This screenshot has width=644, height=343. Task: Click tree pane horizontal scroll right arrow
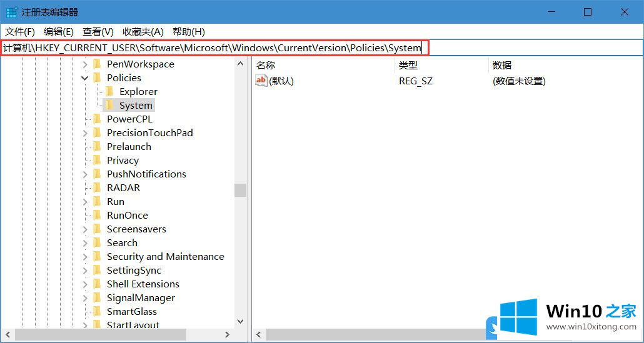(x=227, y=335)
